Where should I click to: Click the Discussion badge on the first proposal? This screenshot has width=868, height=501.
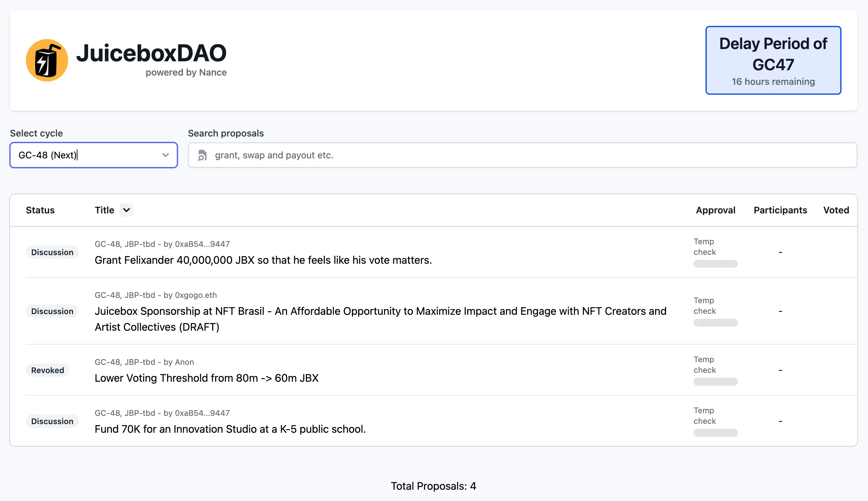point(52,252)
